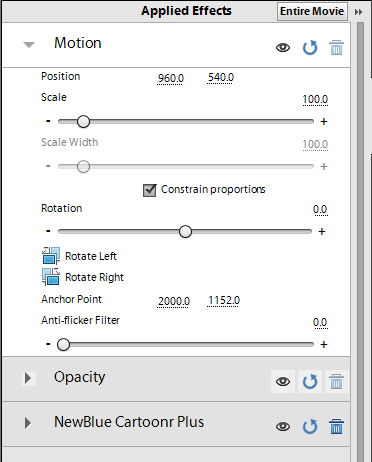372x462 pixels.
Task: Click Anchor Point X value 2000.0
Action: pos(174,301)
